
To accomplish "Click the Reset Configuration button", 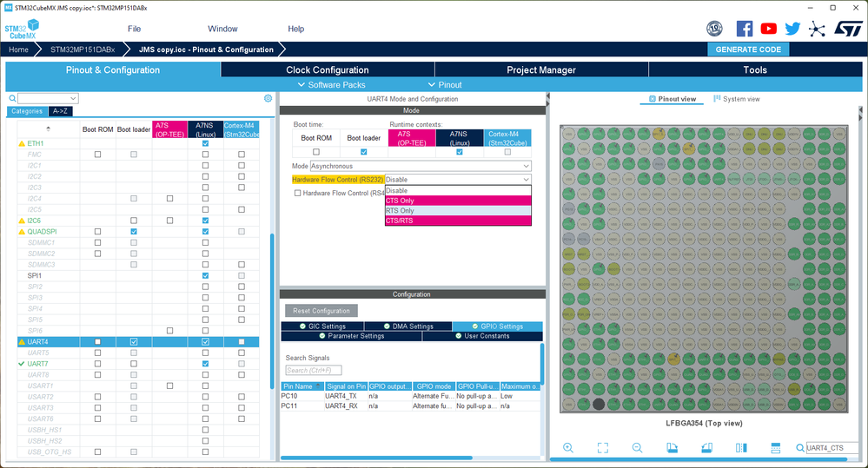I will [321, 311].
